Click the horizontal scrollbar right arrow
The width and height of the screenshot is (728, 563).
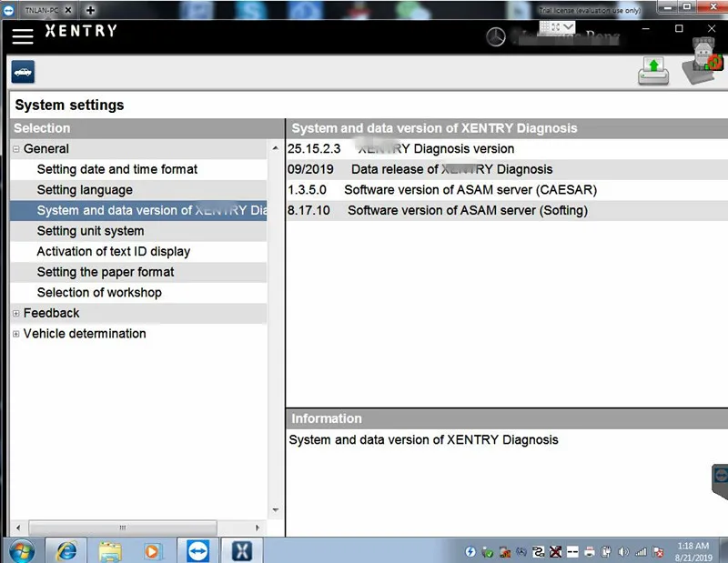pyautogui.click(x=258, y=528)
